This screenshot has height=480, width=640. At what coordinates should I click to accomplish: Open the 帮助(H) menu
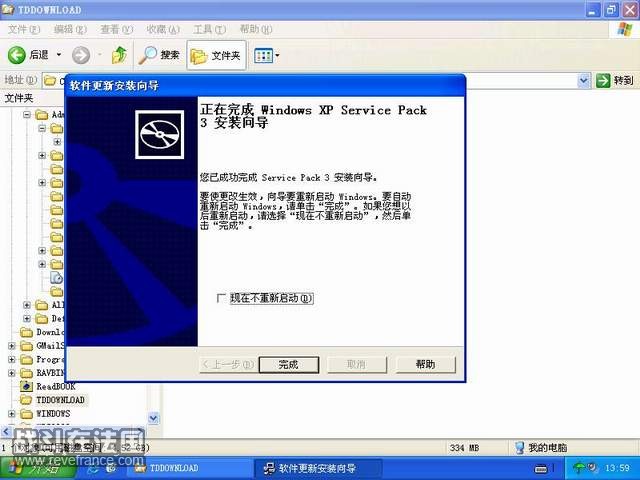click(256, 29)
